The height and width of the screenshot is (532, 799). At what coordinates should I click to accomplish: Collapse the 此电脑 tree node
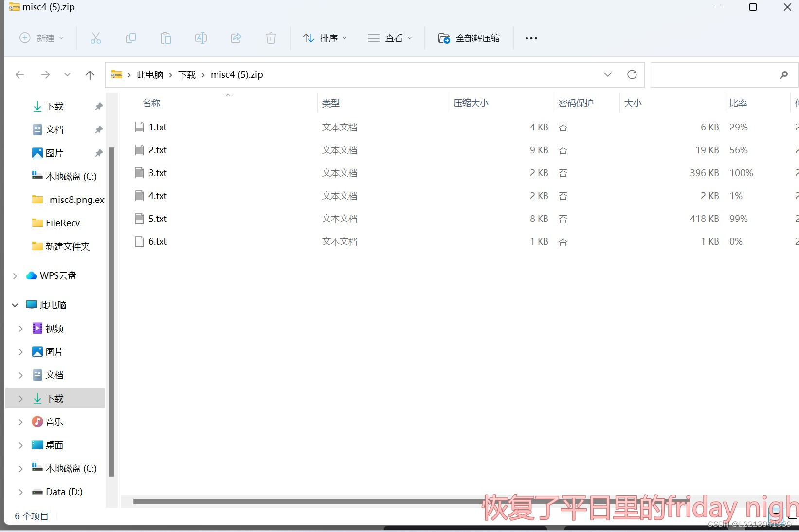pos(15,305)
